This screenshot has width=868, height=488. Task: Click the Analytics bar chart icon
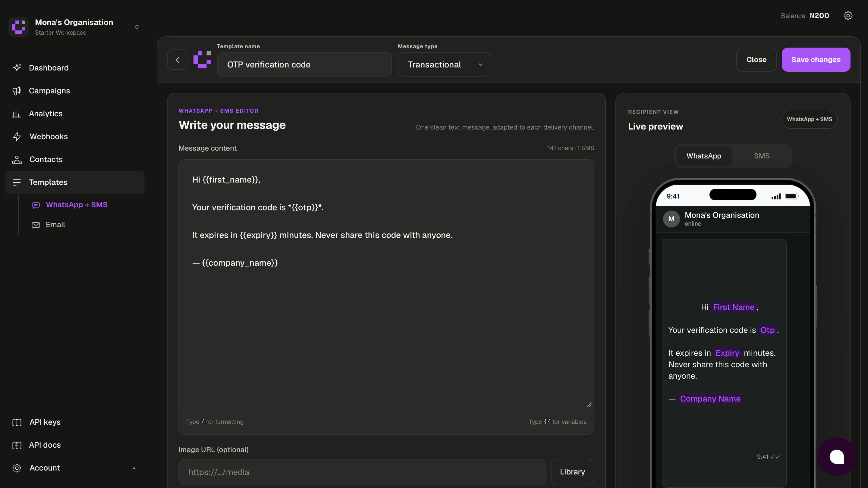[17, 114]
